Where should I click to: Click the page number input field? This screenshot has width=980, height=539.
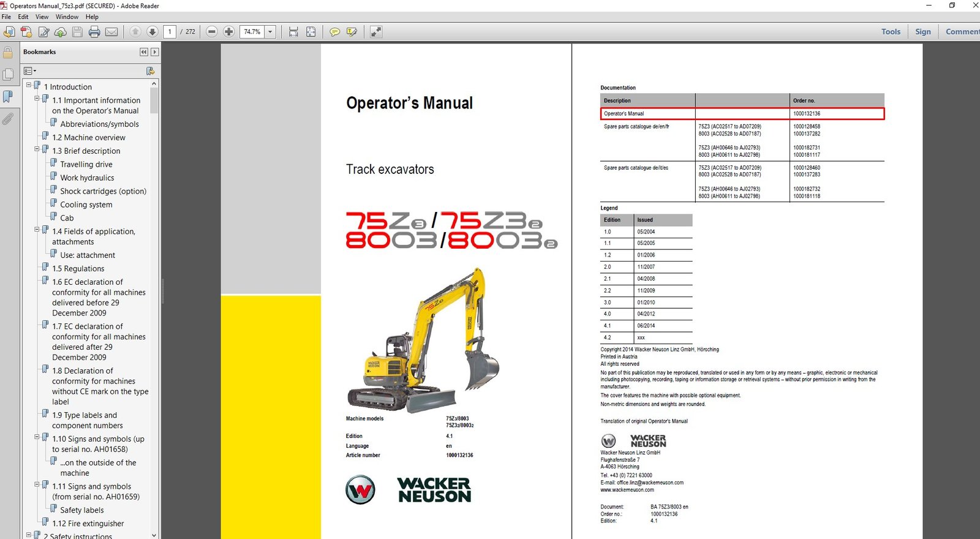(170, 32)
